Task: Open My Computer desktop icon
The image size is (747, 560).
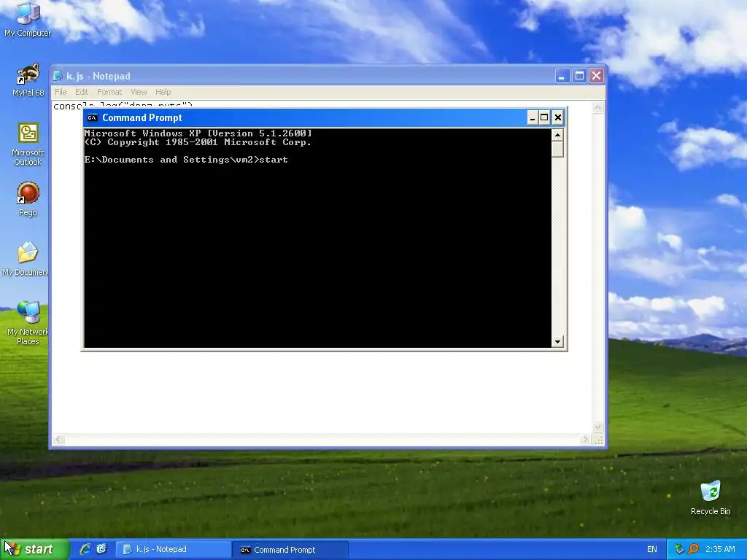Action: point(28,19)
